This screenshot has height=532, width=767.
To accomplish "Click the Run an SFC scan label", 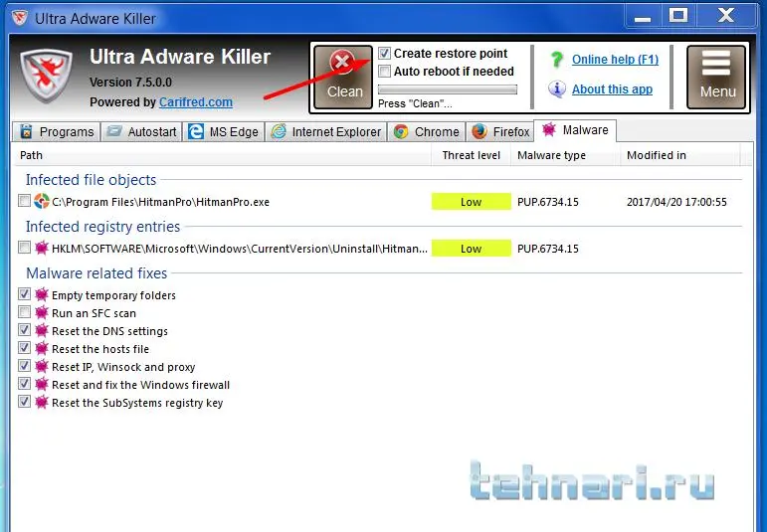I will click(x=94, y=313).
